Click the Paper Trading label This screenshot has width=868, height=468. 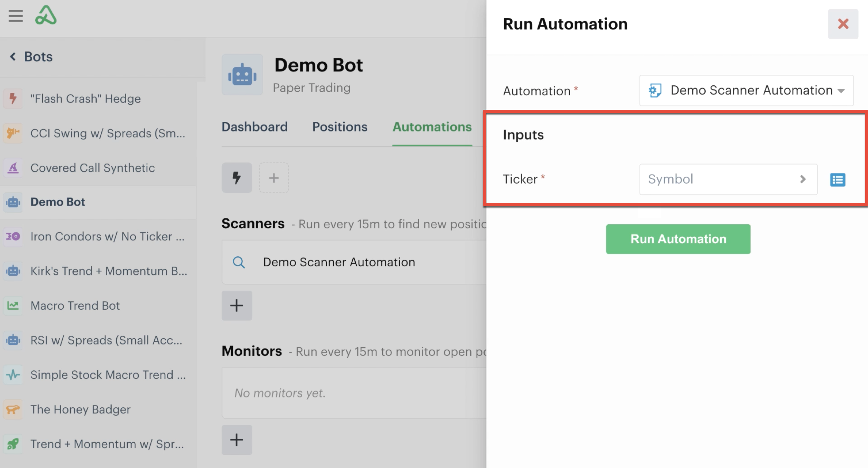(312, 88)
